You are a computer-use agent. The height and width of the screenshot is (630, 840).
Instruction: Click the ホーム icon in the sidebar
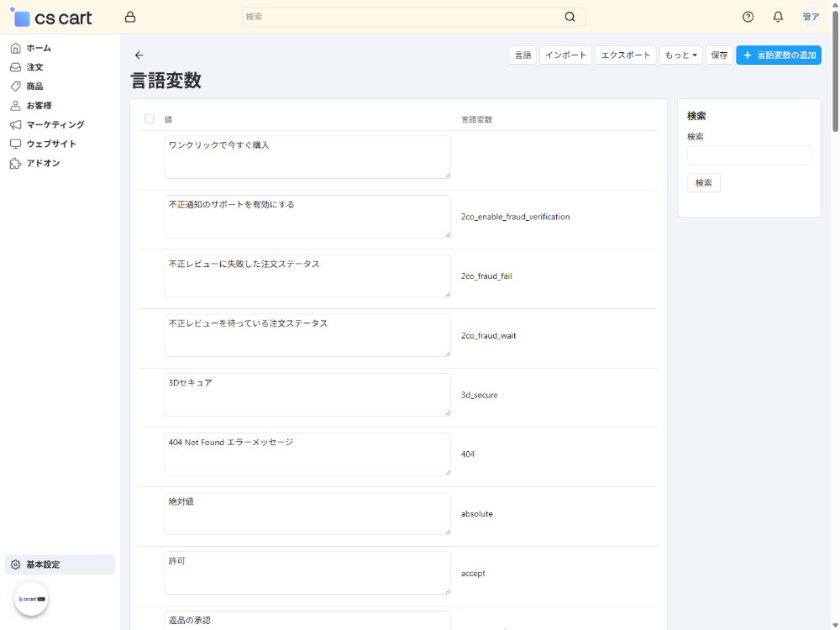[13, 47]
